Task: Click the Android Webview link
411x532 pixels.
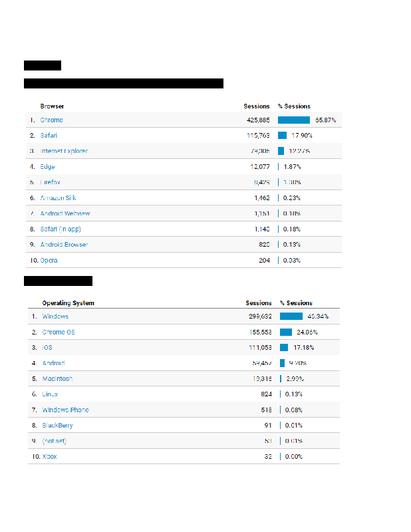Action: pos(65,213)
